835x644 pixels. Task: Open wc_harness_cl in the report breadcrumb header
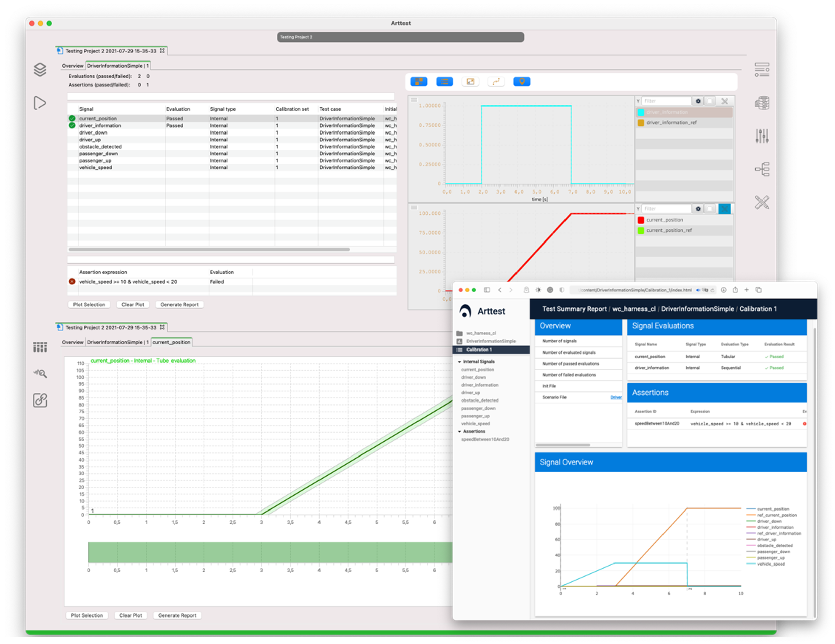[634, 309]
